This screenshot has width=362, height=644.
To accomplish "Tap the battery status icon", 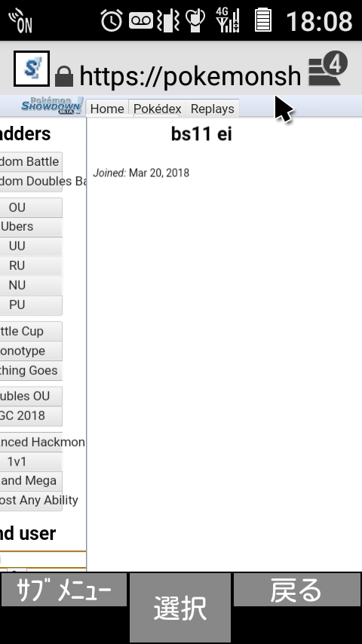I will point(263,20).
